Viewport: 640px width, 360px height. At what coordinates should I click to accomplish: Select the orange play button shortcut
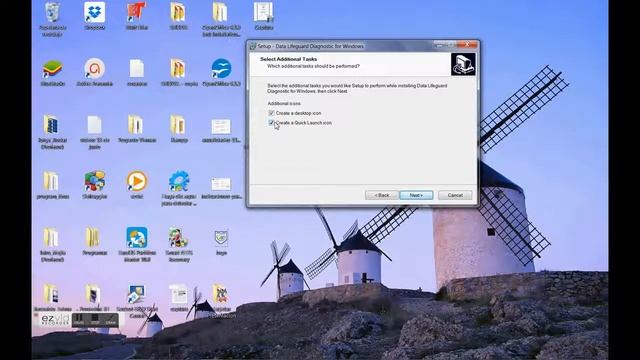point(137,182)
